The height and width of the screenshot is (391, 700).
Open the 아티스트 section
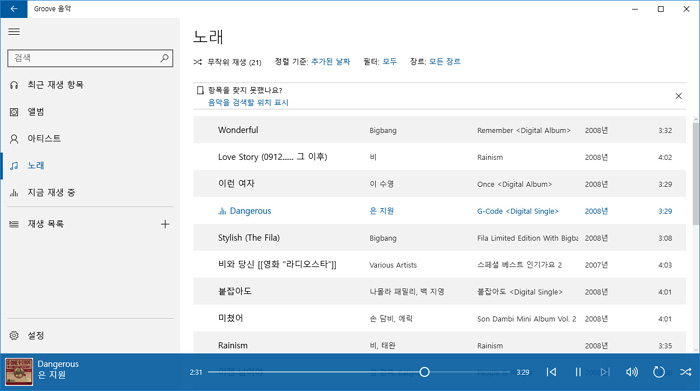coord(90,138)
